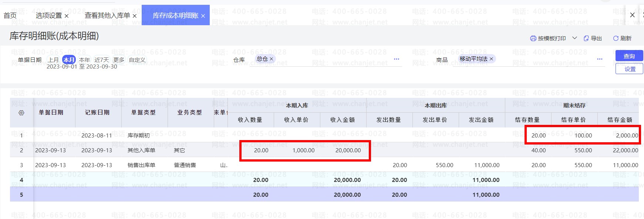Viewport: 644px width, 219px height.
Task: Click the 结存数量 column header
Action: (x=527, y=120)
